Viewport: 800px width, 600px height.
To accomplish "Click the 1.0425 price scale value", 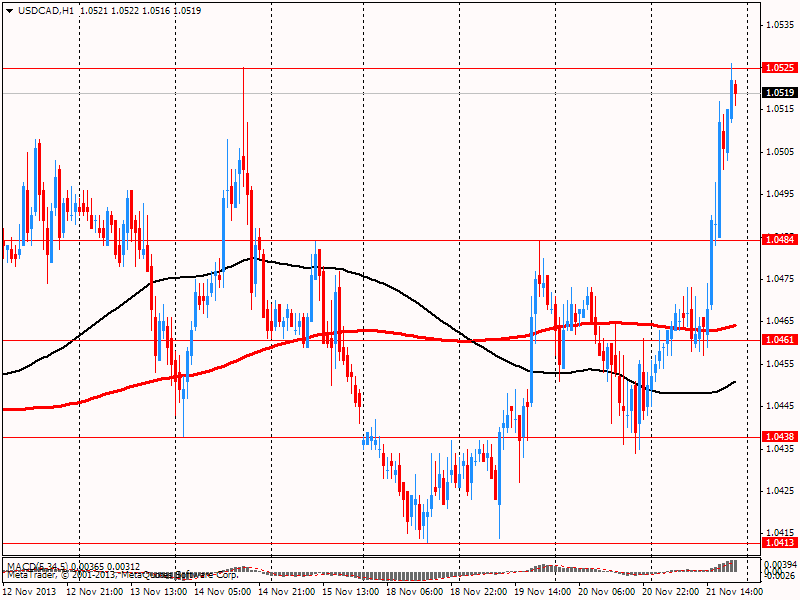I will [x=780, y=491].
